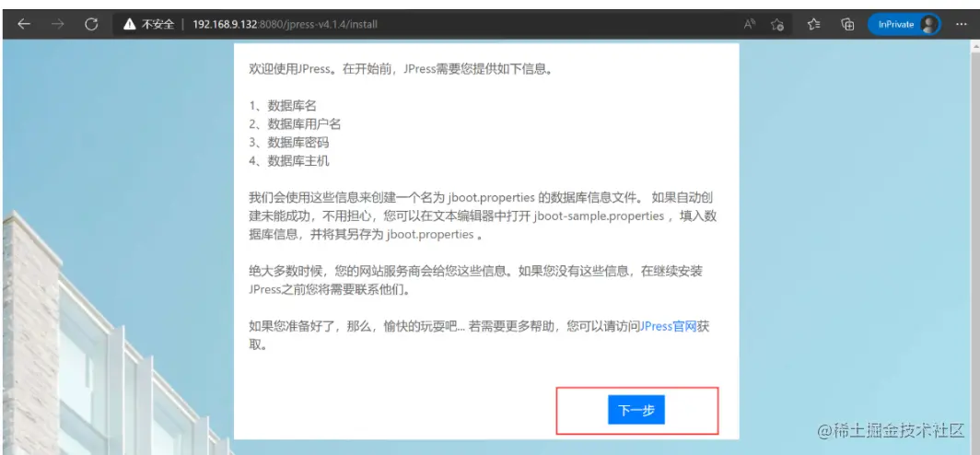The width and height of the screenshot is (980, 455).
Task: Click the 下一步 button
Action: coord(636,410)
